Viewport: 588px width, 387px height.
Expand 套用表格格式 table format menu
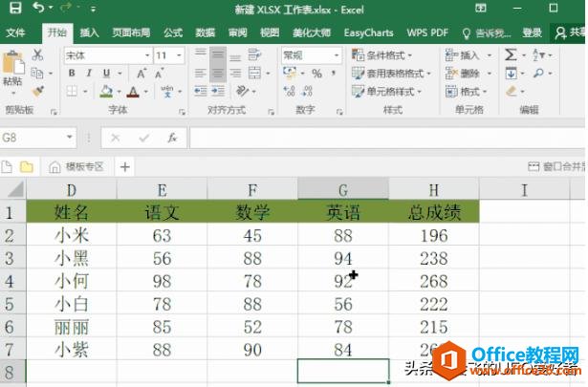pos(391,74)
